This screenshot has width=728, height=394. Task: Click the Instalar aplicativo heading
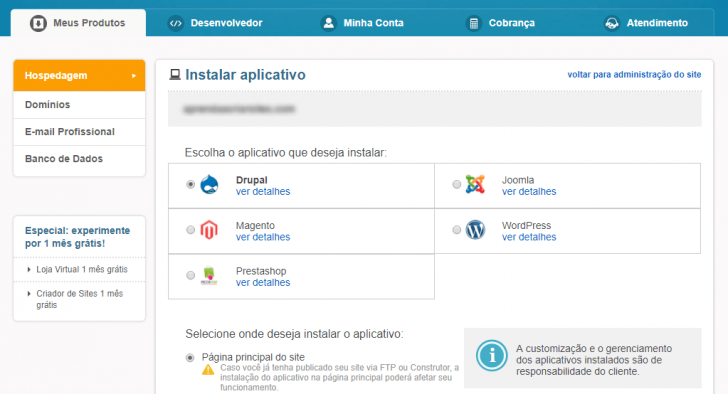tap(245, 74)
